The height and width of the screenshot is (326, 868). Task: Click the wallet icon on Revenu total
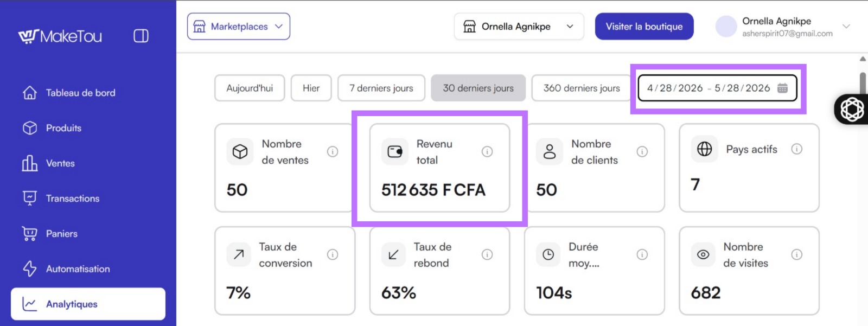pos(394,152)
